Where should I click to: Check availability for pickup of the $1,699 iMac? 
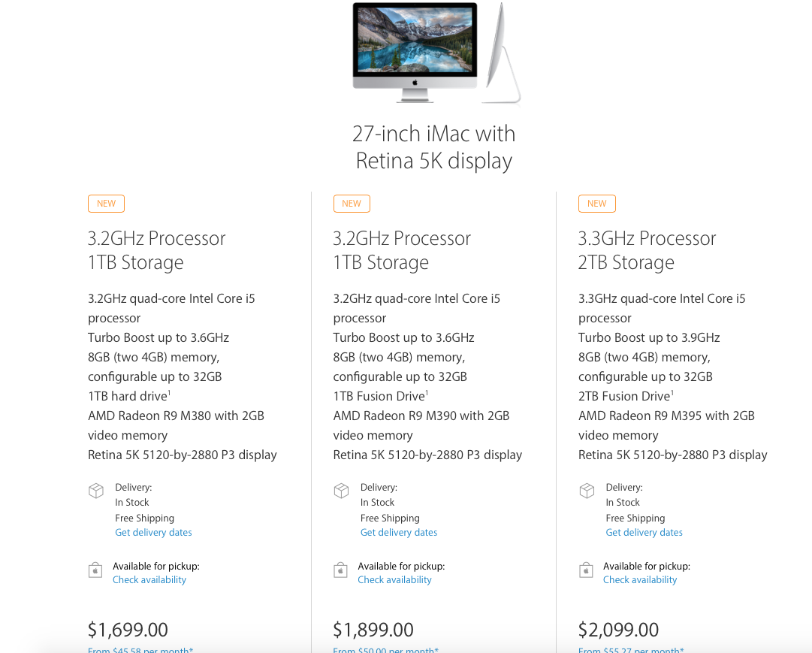click(x=149, y=580)
